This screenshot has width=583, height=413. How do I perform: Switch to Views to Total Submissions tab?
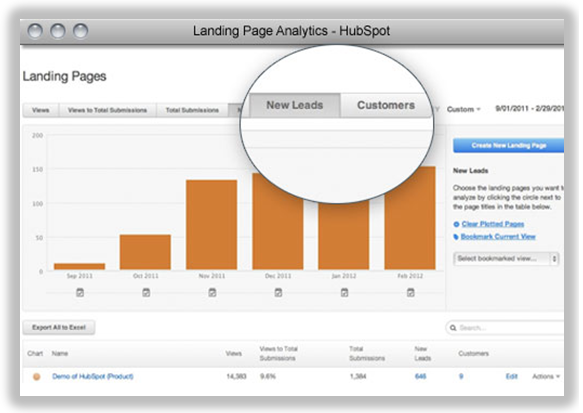107,110
